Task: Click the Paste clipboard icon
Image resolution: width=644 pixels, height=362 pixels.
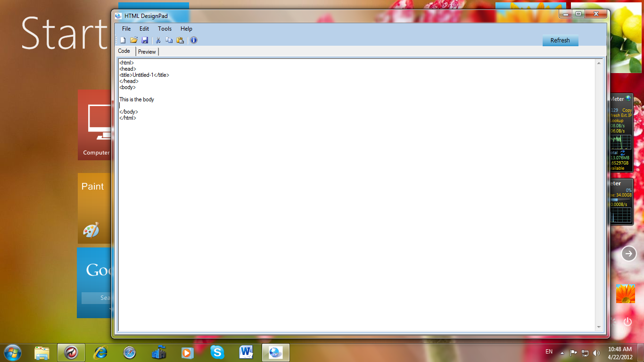Action: click(x=180, y=40)
